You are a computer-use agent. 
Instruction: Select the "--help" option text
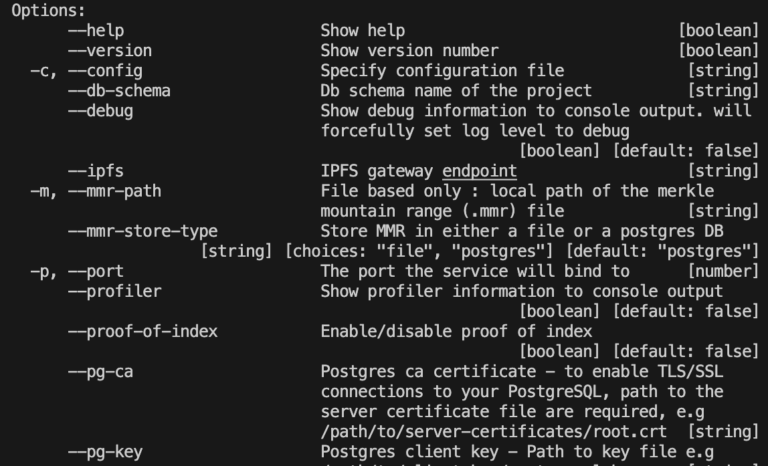[x=96, y=30]
